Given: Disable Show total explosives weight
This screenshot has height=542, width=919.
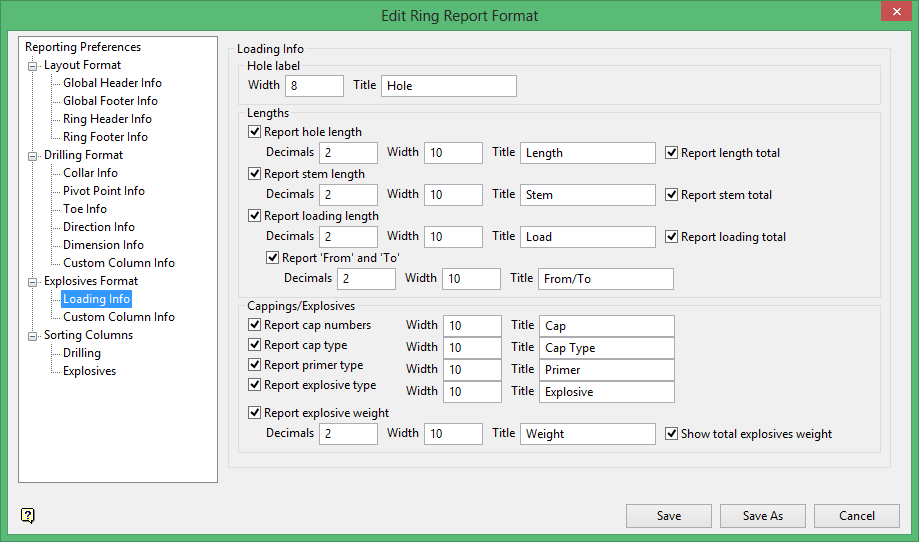Looking at the screenshot, I should (x=672, y=434).
